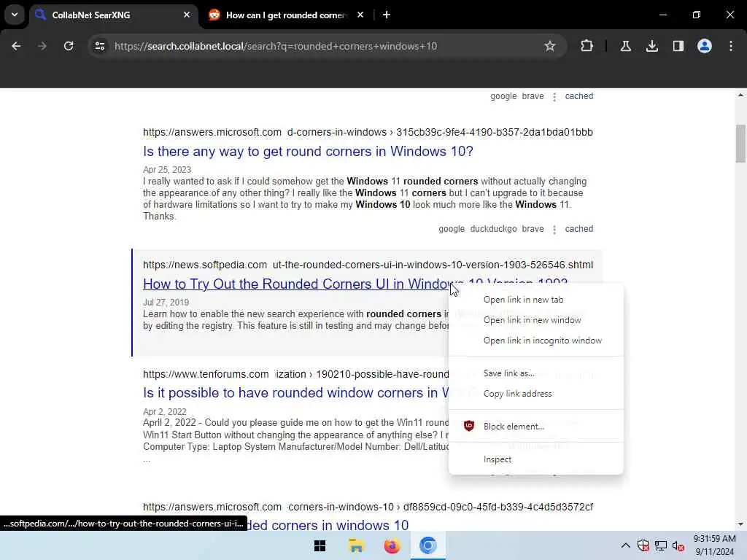Open the 'corners in windows 10' result at bottom
The height and width of the screenshot is (560, 747).
[328, 525]
